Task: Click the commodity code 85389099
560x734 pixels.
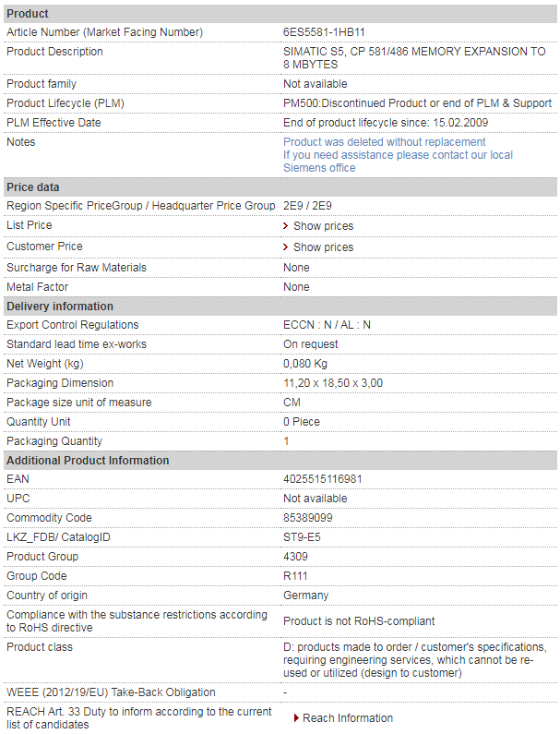Action: click(x=308, y=518)
